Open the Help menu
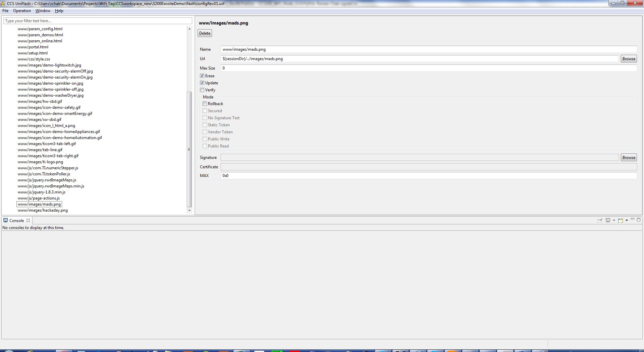 59,11
